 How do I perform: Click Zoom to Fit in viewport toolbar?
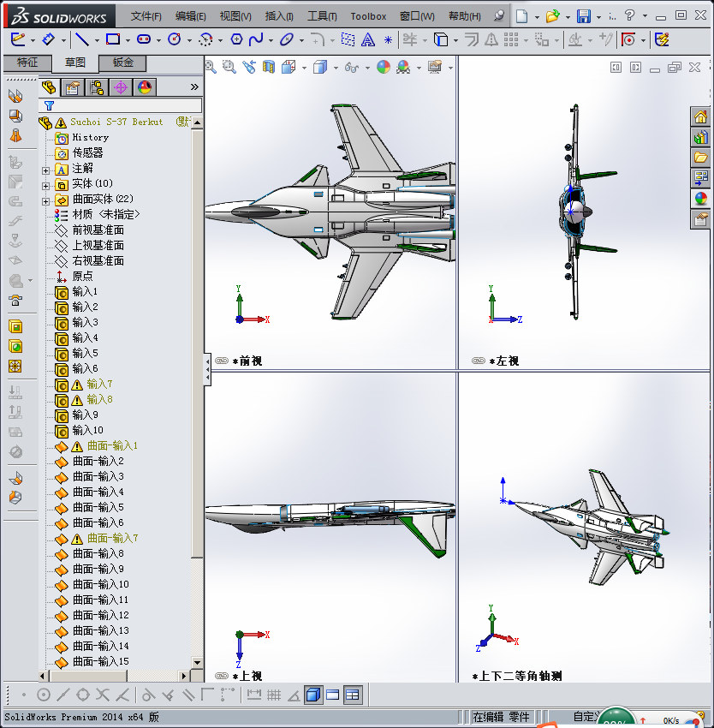pyautogui.click(x=211, y=68)
